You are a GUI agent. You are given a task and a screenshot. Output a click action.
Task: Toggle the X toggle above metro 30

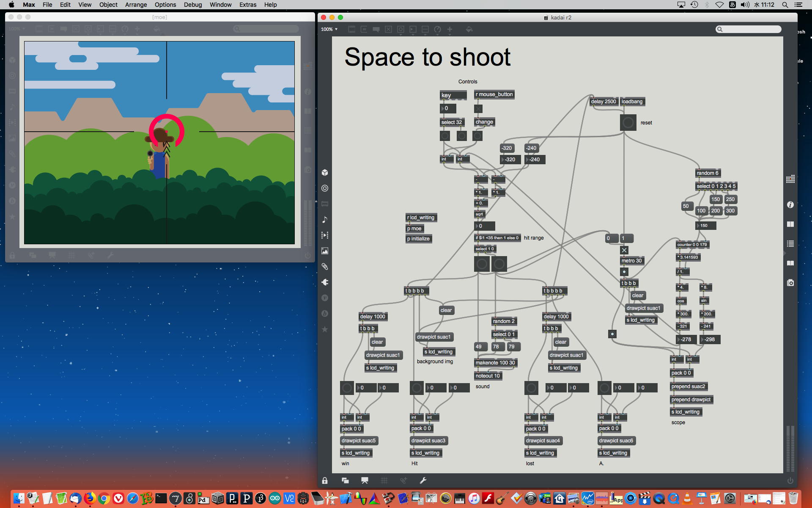point(624,250)
